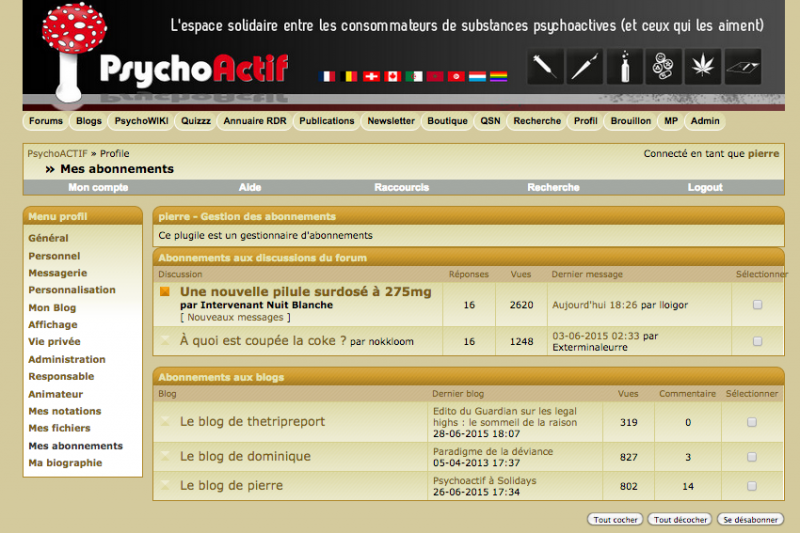Open the PsychoWIKI tab
Viewport: 800px width, 533px height.
[x=140, y=121]
